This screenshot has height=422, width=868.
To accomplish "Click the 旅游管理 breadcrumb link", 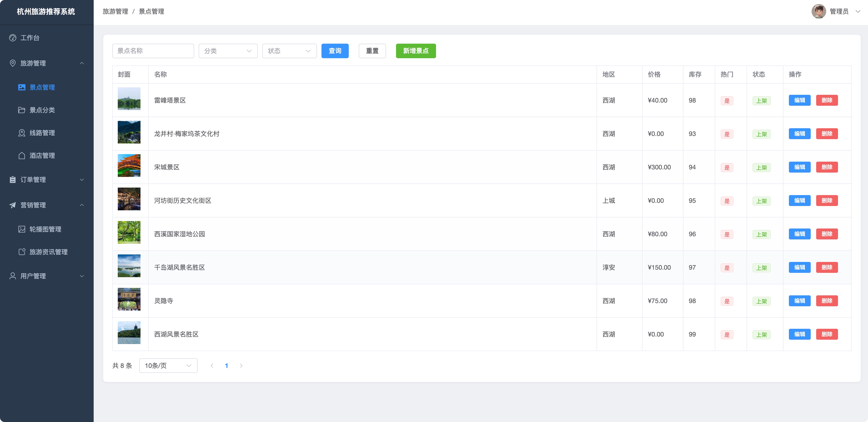I will [x=115, y=11].
